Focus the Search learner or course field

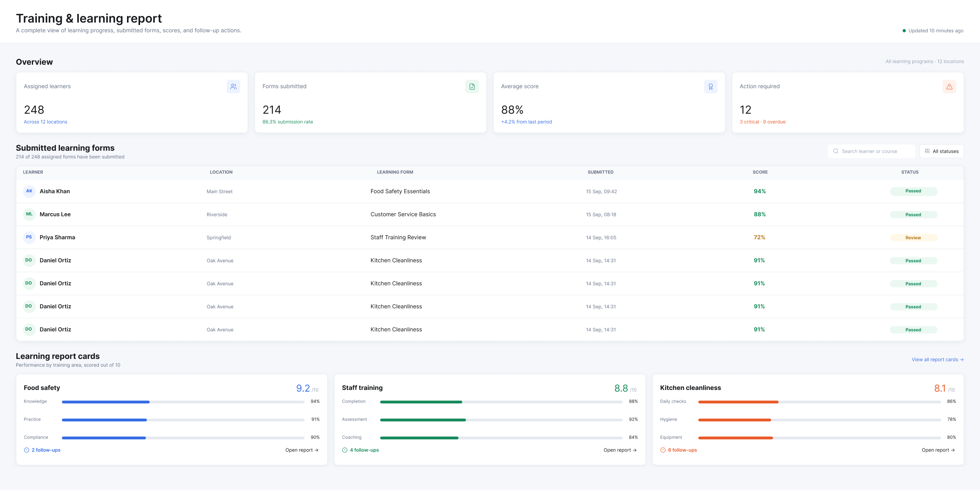tap(872, 151)
